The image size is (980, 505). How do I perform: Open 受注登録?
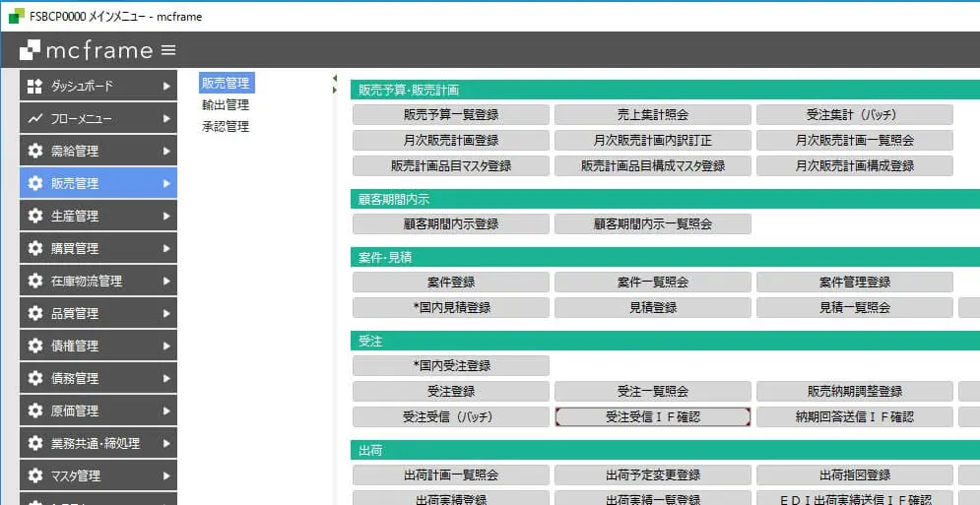pyautogui.click(x=451, y=392)
